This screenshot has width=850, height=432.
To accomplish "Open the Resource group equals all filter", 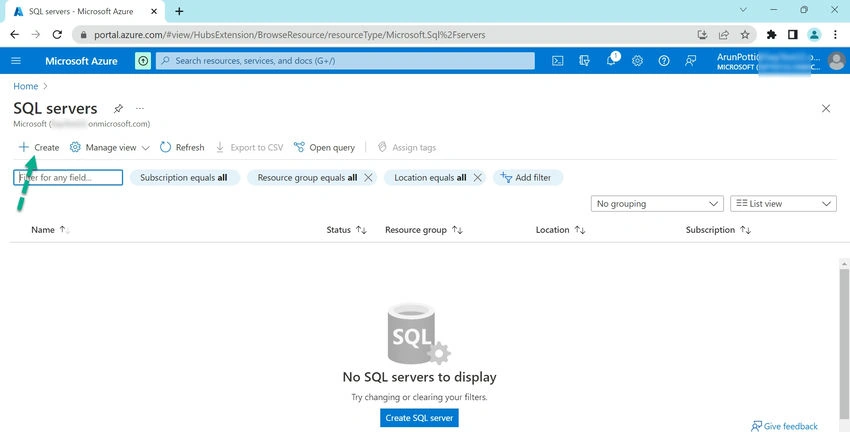I will [x=307, y=177].
